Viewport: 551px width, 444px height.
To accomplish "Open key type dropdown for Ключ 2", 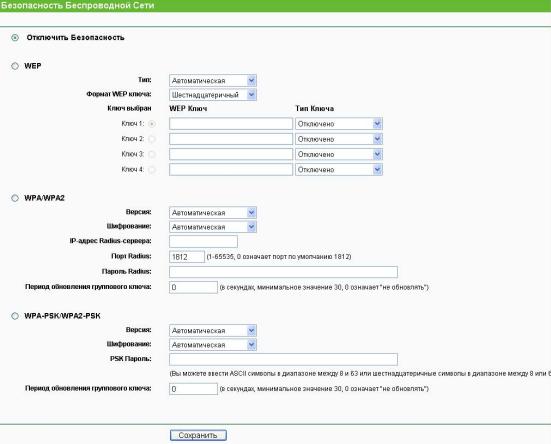I will coord(339,139).
